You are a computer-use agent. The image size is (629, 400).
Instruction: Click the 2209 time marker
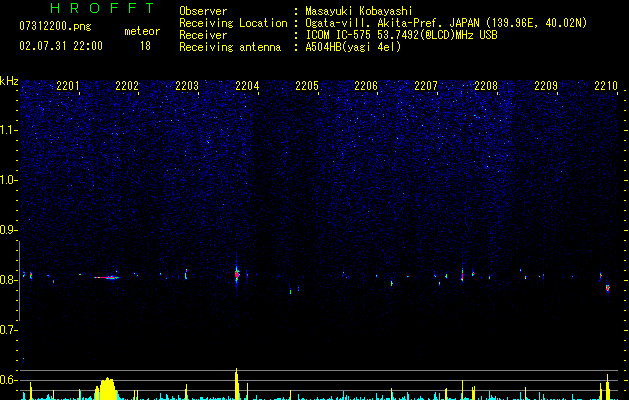click(546, 85)
